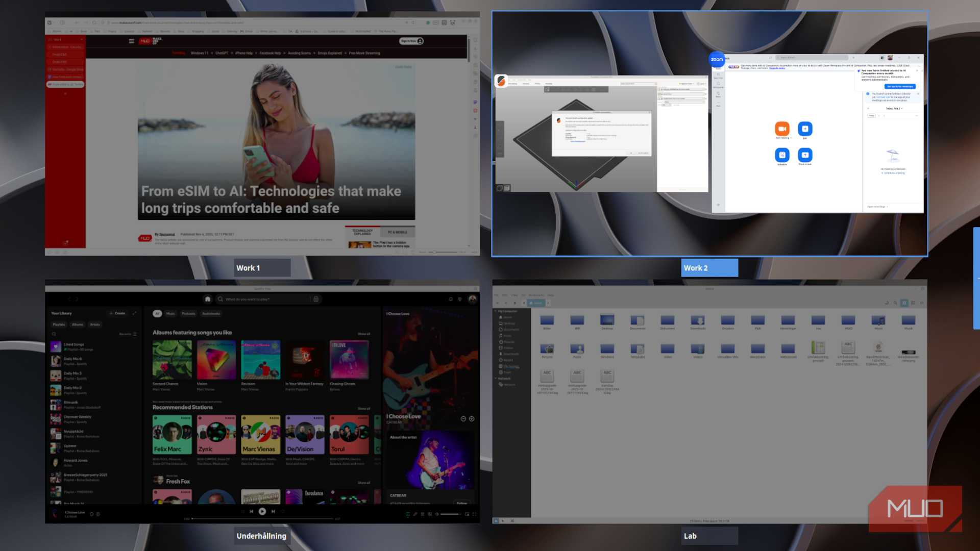Click the orange Zoom New Meeting icon

(x=782, y=129)
